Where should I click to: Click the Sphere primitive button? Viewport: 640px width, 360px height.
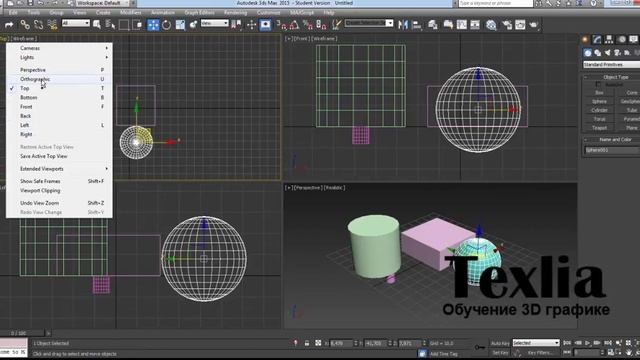(x=599, y=102)
